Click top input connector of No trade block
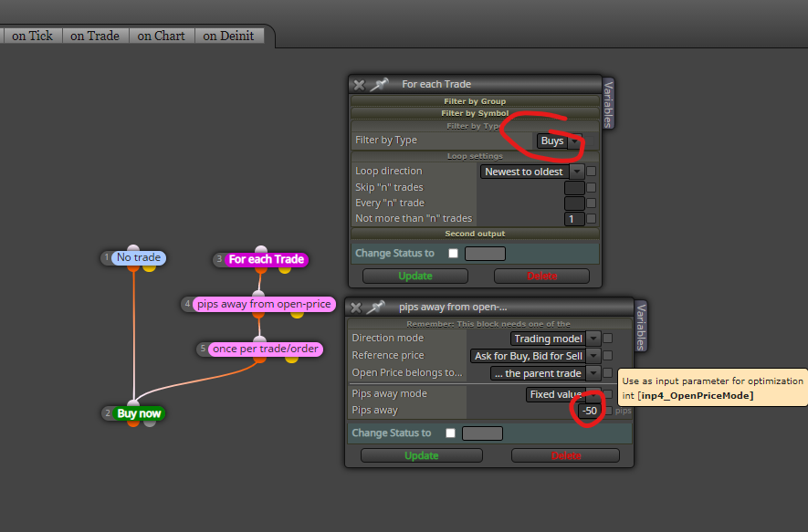Screen dimensions: 808x532 133,248
